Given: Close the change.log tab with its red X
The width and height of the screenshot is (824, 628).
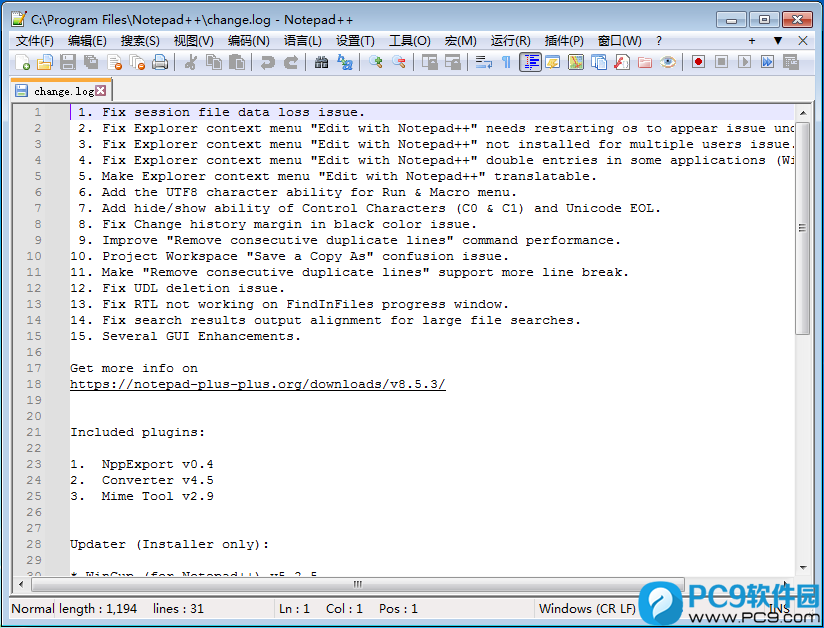Looking at the screenshot, I should (101, 91).
